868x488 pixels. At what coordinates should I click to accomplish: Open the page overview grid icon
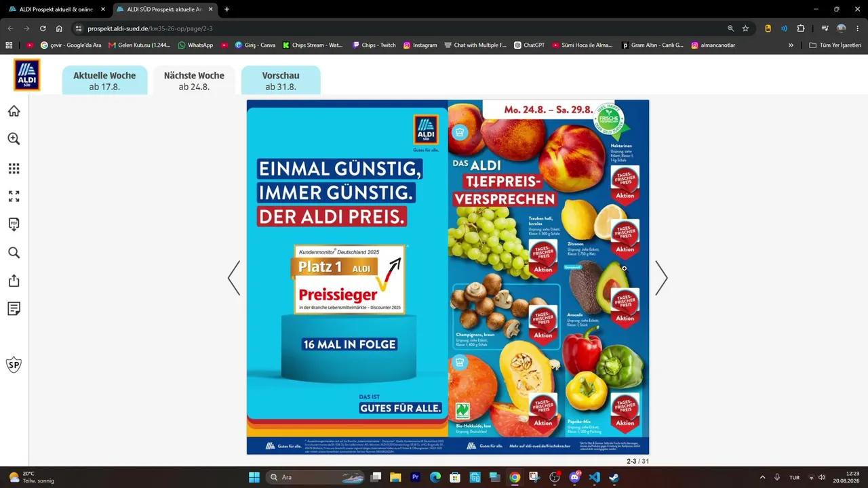point(14,168)
